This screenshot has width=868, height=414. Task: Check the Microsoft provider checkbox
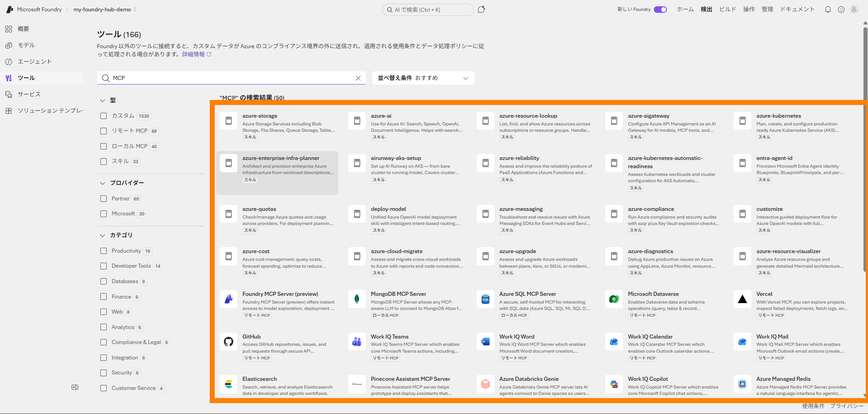(104, 214)
